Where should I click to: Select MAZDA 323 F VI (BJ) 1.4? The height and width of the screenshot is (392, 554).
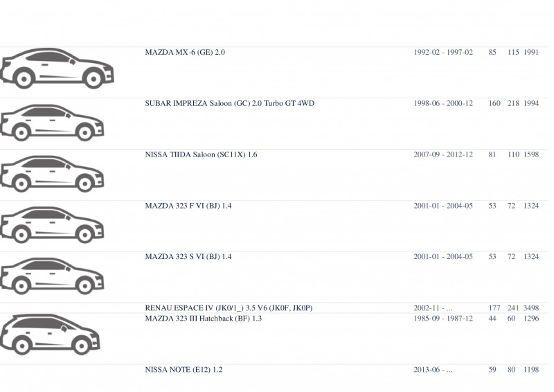(188, 206)
